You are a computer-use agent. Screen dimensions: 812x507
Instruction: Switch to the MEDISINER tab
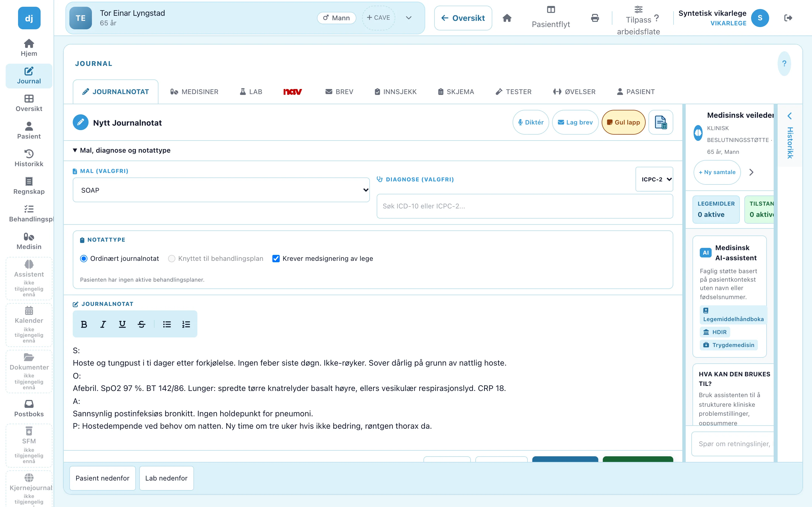tap(194, 92)
